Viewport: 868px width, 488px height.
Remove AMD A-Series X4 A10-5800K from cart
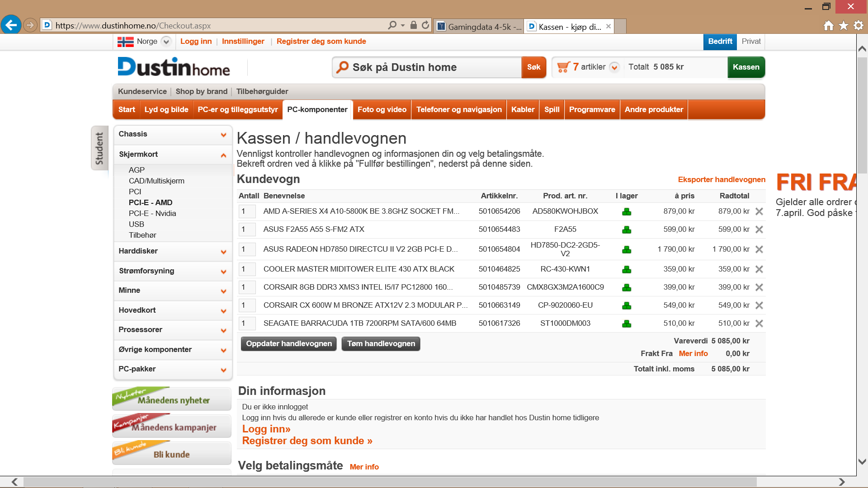759,211
